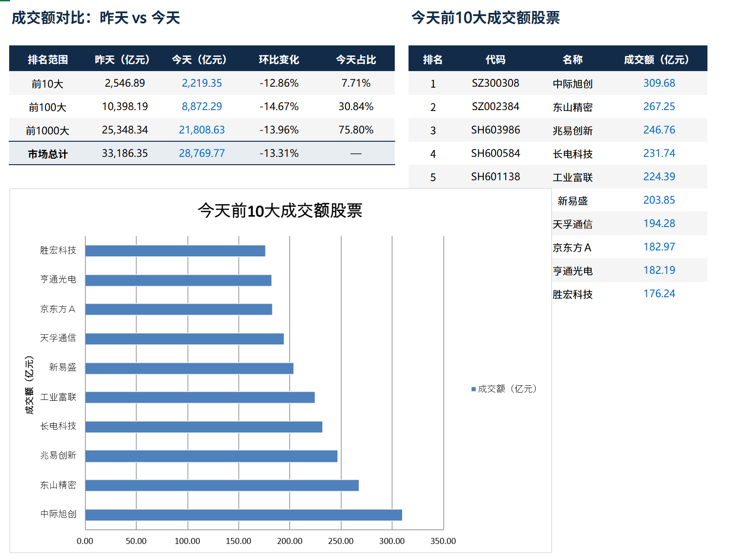Click the vertical axis title 成交额（亿元）
The image size is (751, 560).
(29, 385)
